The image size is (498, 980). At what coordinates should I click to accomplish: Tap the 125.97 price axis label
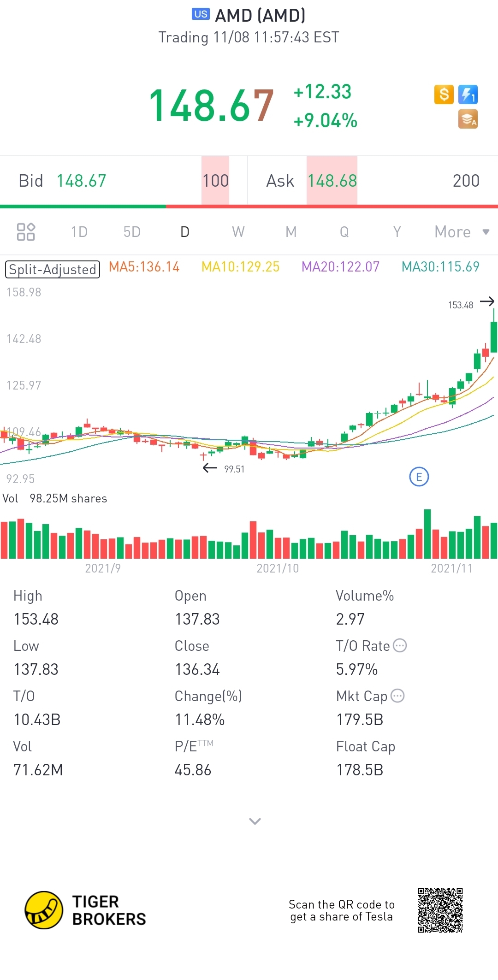(x=24, y=385)
